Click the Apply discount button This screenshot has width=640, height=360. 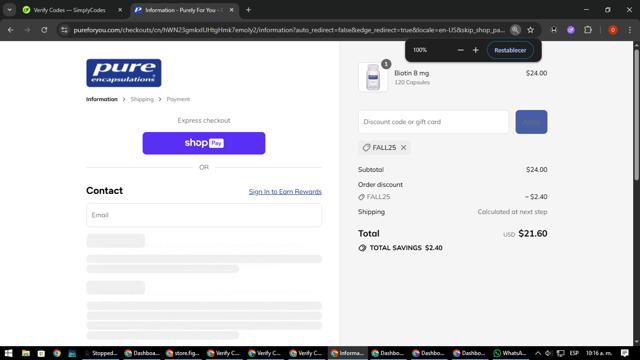coord(531,122)
